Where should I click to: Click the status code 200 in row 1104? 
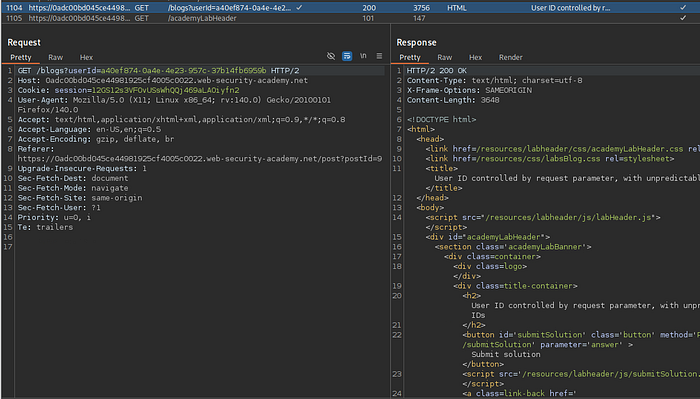coord(369,8)
